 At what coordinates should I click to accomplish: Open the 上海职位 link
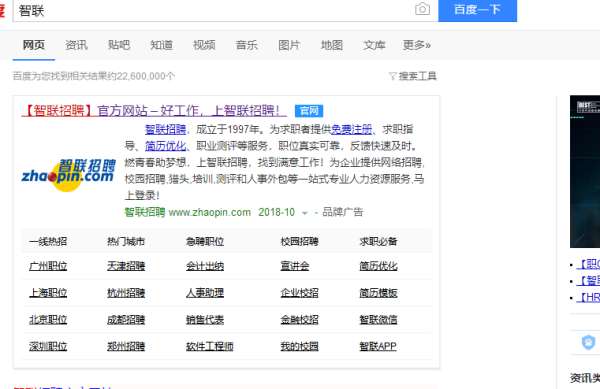48,293
